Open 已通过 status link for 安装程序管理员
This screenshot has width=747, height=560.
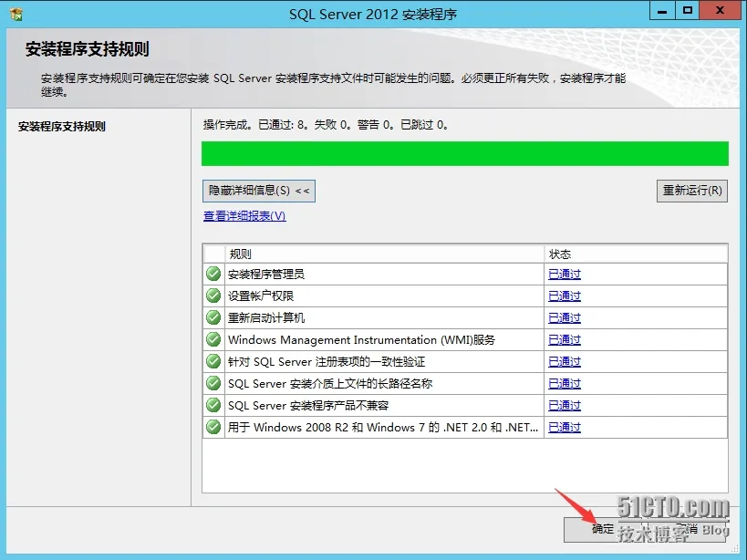565,275
